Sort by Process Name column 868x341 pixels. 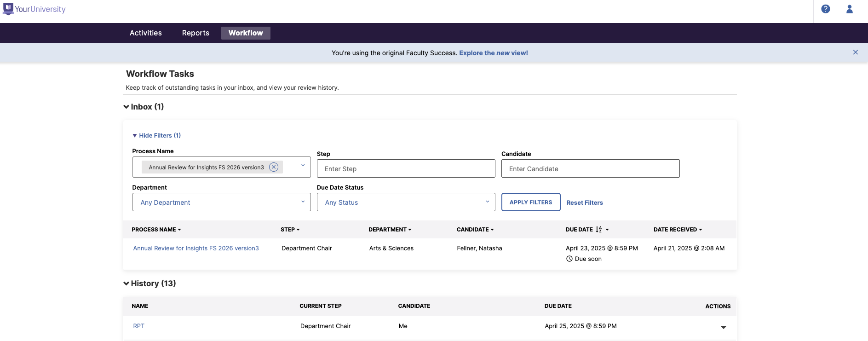tap(156, 229)
